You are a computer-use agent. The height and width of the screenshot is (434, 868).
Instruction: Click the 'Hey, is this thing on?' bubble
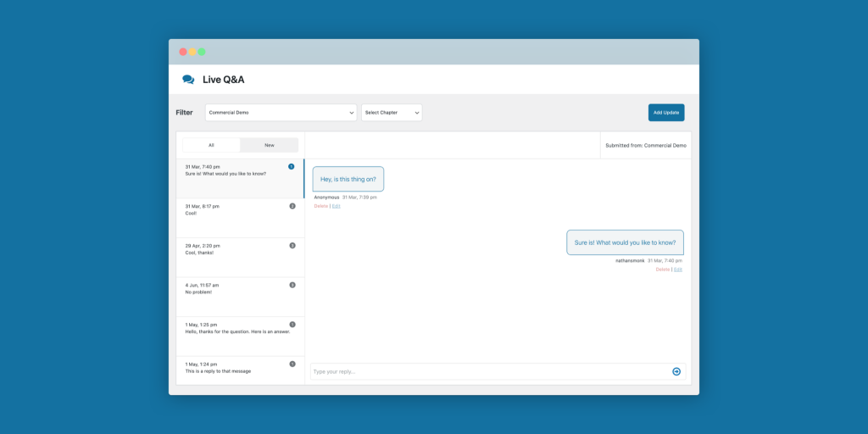click(348, 180)
